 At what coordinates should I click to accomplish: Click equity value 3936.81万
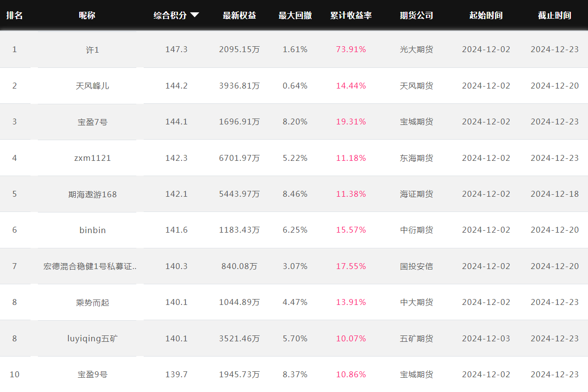click(x=239, y=86)
